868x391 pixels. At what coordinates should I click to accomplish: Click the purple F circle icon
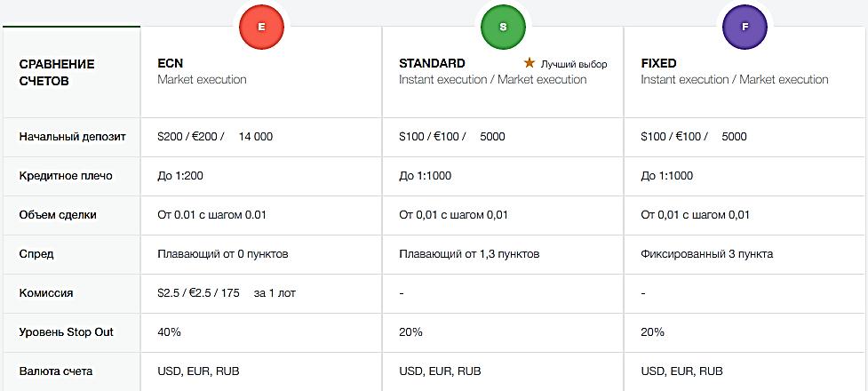tap(745, 28)
